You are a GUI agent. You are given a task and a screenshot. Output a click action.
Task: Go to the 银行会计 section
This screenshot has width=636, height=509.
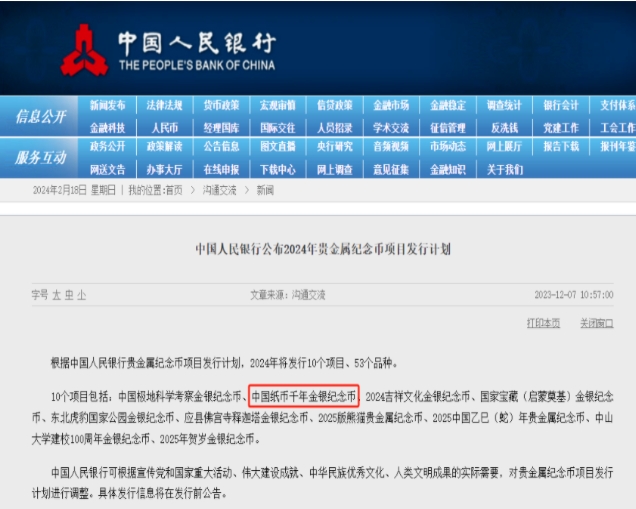point(561,105)
